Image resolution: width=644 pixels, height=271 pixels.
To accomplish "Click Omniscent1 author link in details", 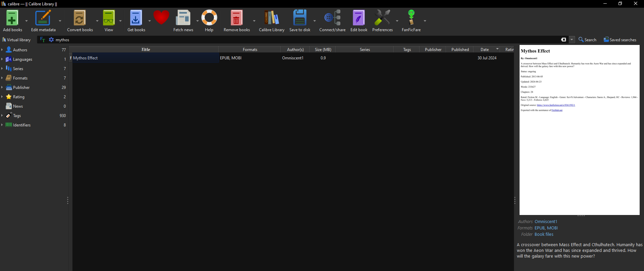I will point(546,222).
